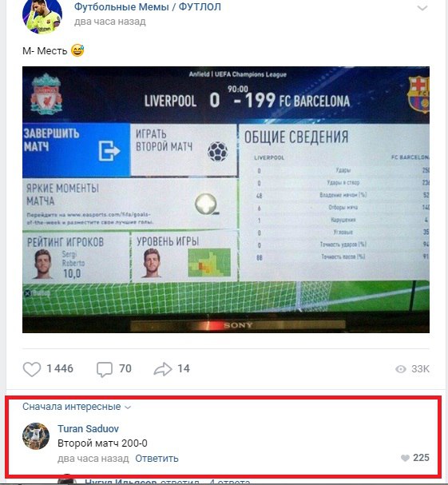Open Turan Saduov's avatar
Image resolution: width=448 pixels, height=485 pixels.
coord(36,436)
